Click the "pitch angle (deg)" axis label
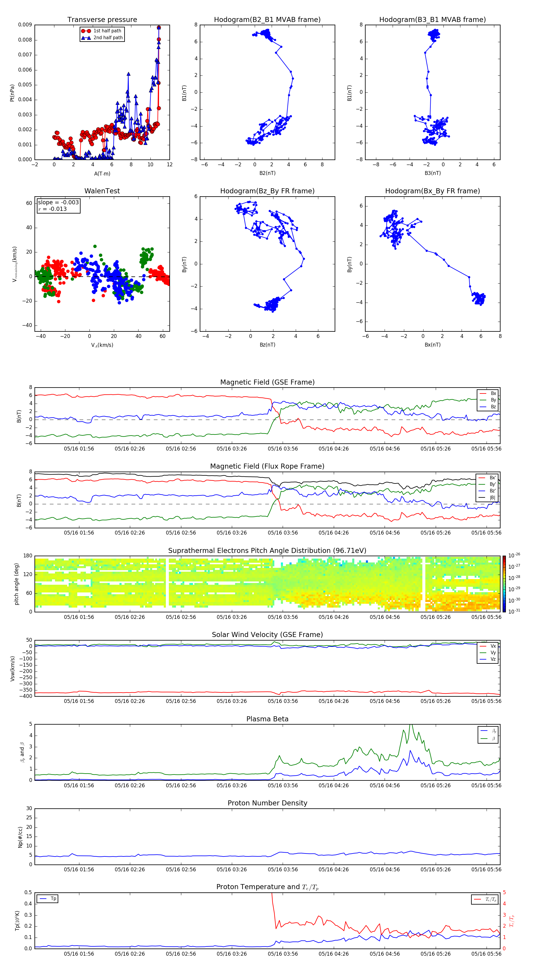 pyautogui.click(x=16, y=584)
